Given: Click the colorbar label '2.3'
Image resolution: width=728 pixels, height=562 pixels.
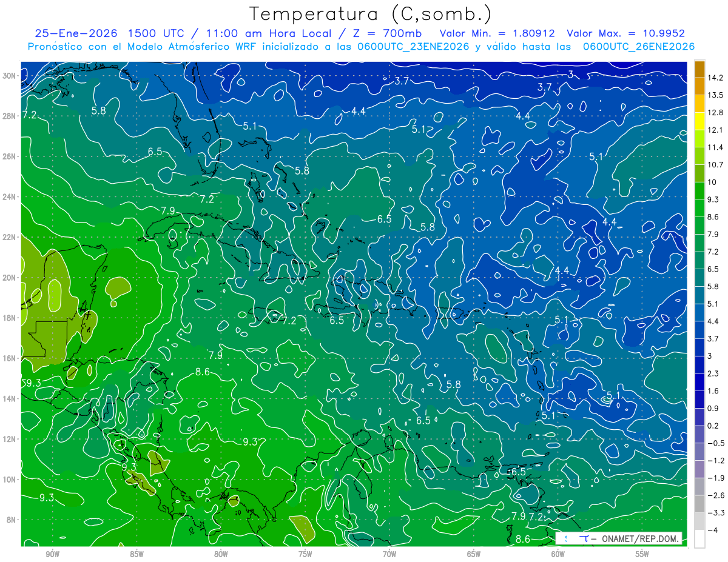Looking at the screenshot, I should pos(713,373).
